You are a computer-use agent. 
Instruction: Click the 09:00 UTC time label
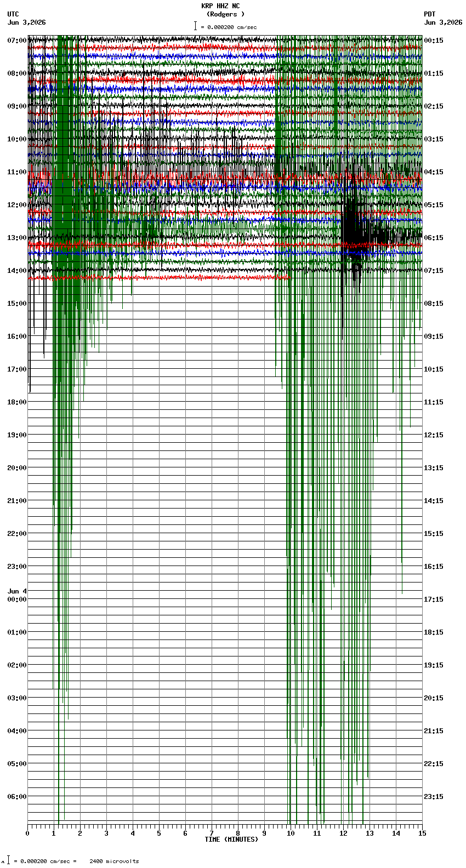click(17, 106)
